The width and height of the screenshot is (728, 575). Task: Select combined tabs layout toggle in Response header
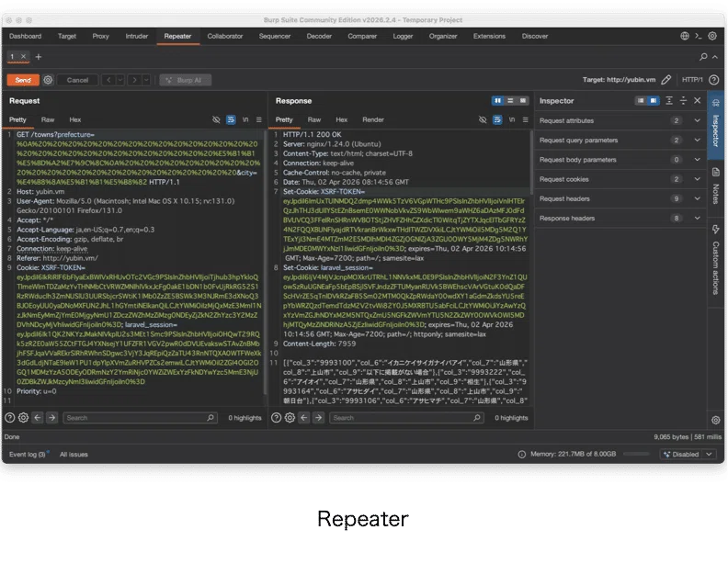pos(523,101)
